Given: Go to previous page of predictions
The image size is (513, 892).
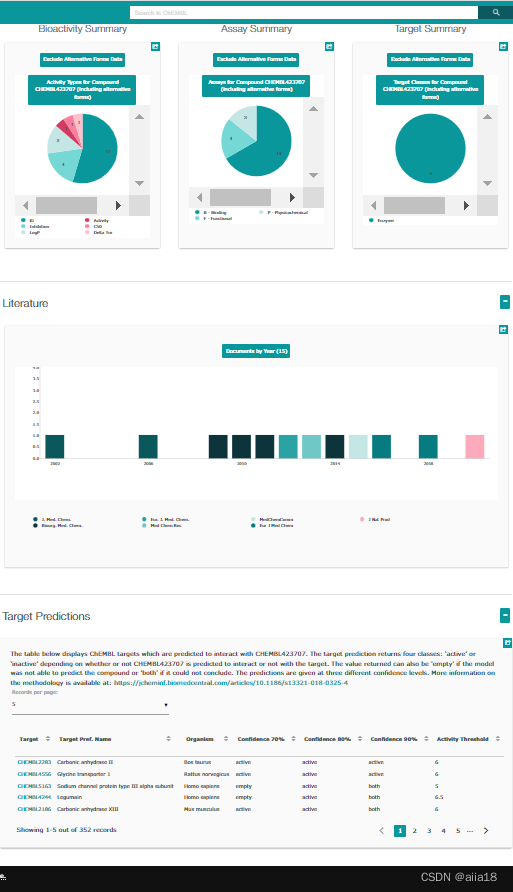Looking at the screenshot, I should pos(382,831).
